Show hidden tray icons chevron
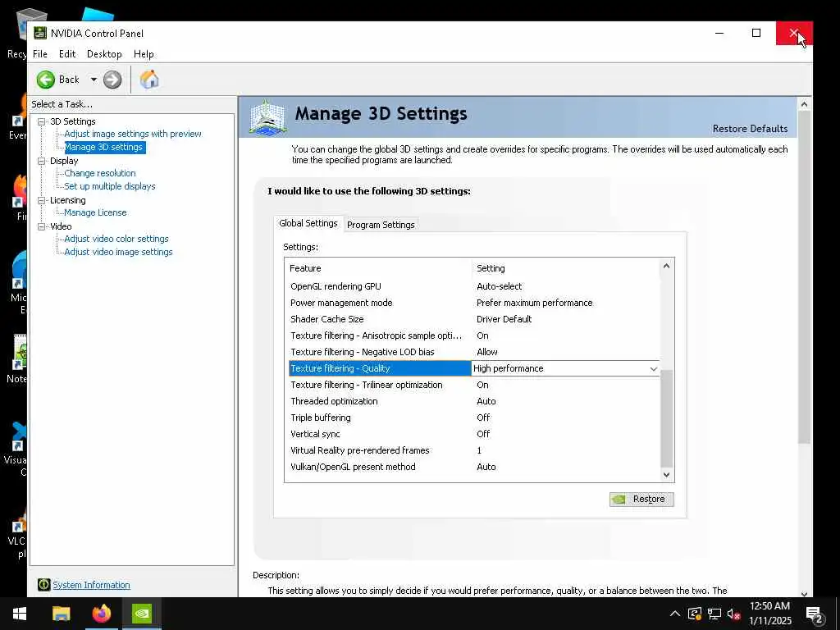840x630 pixels. point(675,614)
